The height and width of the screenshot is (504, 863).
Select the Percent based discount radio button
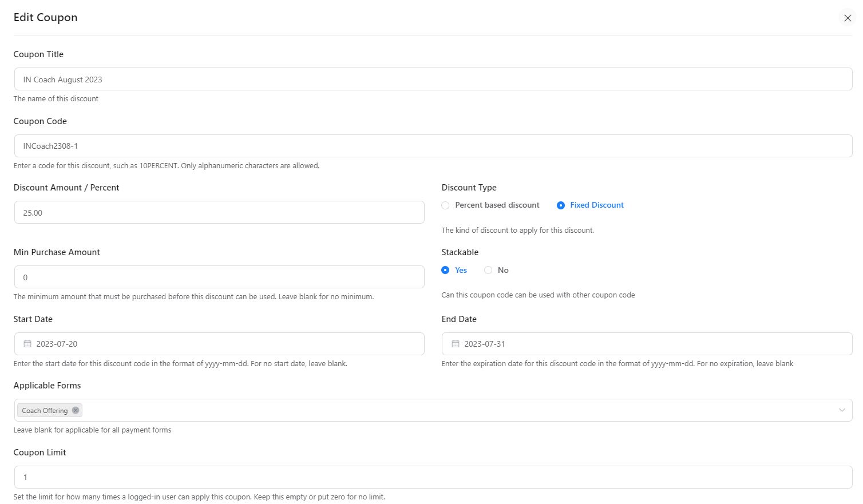[x=445, y=205]
